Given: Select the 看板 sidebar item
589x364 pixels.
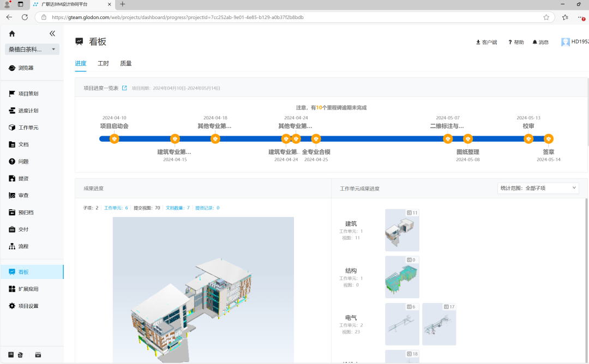Looking at the screenshot, I should (x=32, y=272).
